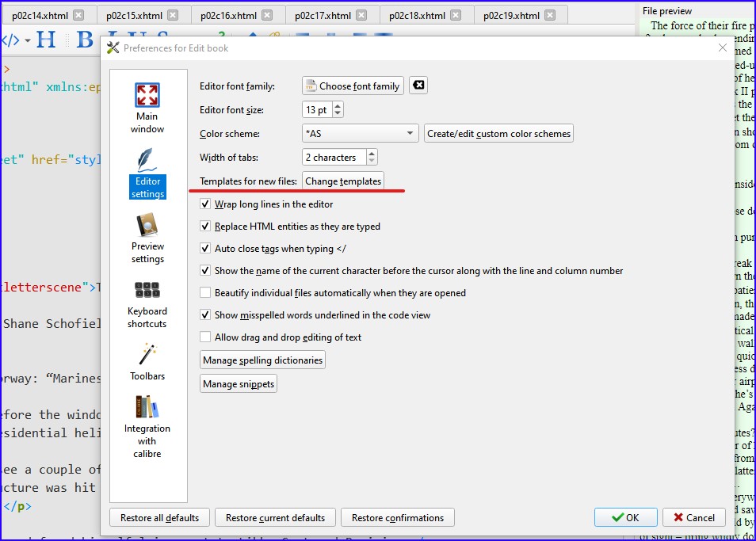Increase the width of tabs value

click(371, 153)
